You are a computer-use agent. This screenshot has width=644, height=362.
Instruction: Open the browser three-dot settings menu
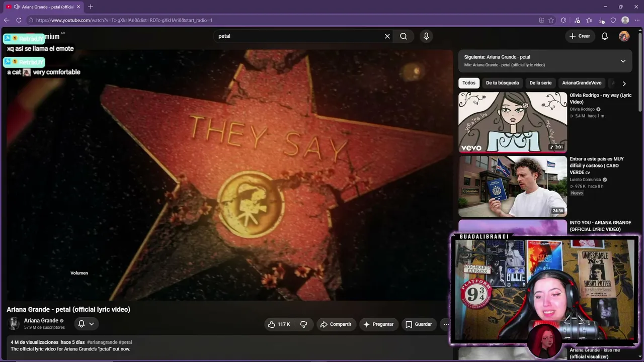click(637, 20)
